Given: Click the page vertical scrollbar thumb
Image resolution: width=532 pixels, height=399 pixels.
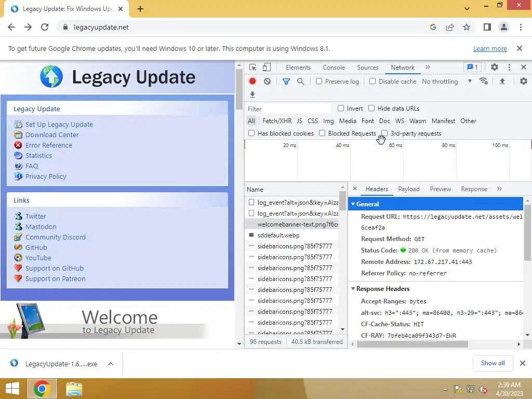Looking at the screenshot, I should 239,89.
